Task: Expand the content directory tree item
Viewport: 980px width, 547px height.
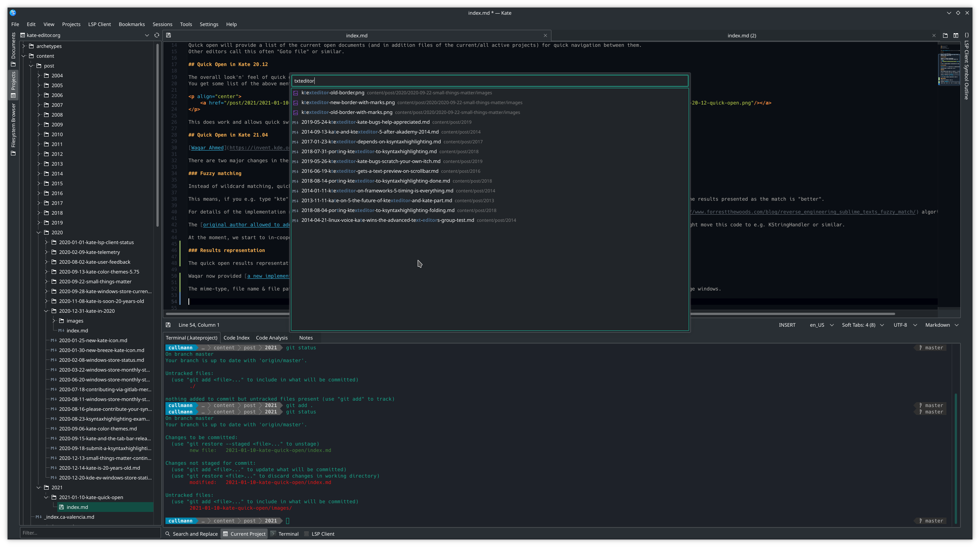Action: (23, 55)
